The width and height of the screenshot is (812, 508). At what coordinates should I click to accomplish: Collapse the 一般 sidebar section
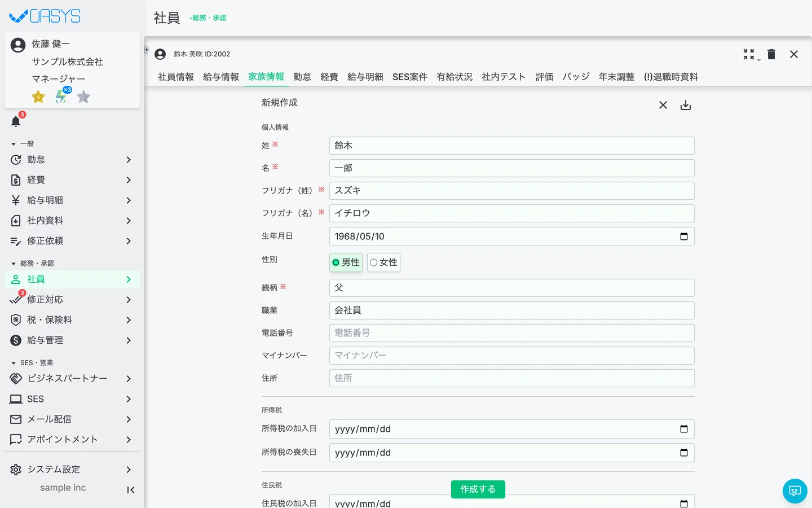coord(23,144)
